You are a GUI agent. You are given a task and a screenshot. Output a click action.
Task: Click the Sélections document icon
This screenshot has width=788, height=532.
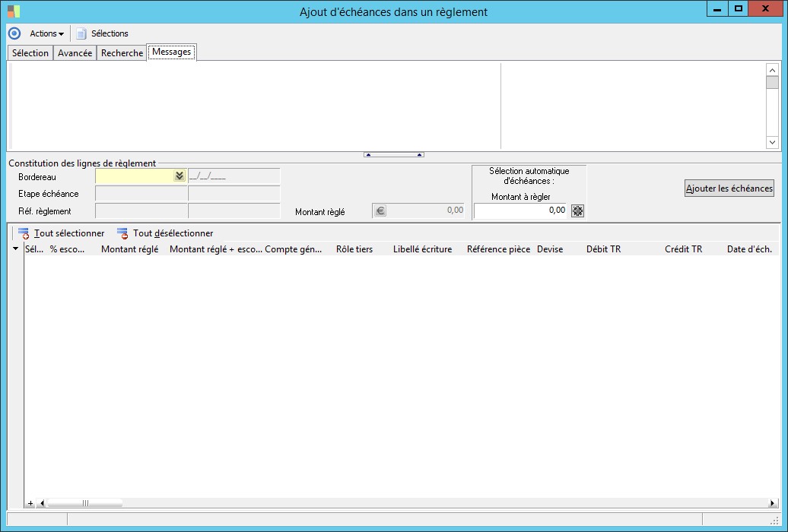pos(81,33)
